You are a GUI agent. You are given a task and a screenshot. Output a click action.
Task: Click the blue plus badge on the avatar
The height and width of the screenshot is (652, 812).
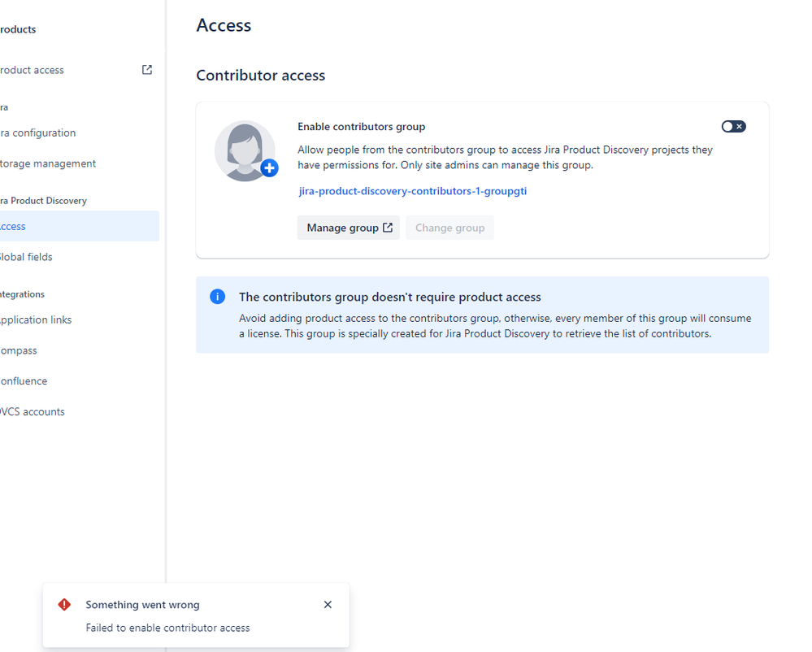269,167
